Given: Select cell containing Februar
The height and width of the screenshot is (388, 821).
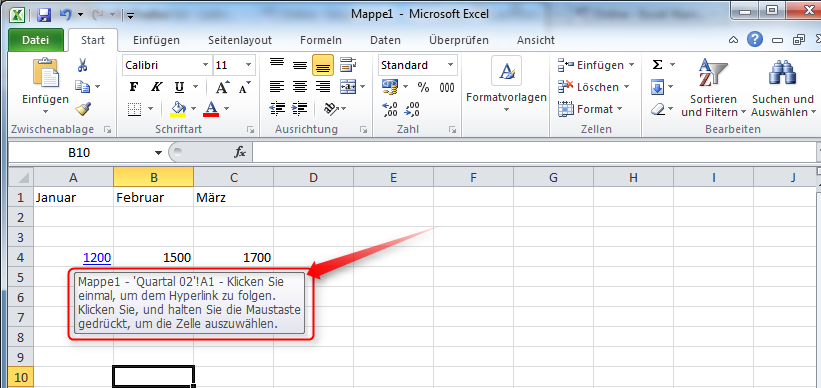Looking at the screenshot, I should pos(153,197).
